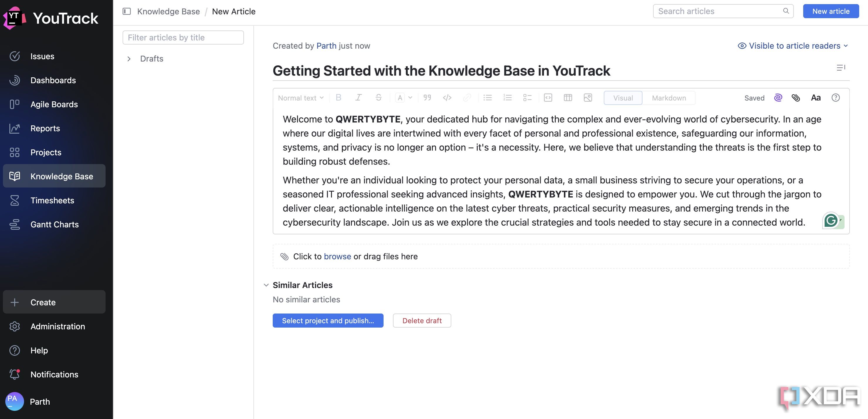This screenshot has width=868, height=419.
Task: Open Notifications
Action: point(54,374)
